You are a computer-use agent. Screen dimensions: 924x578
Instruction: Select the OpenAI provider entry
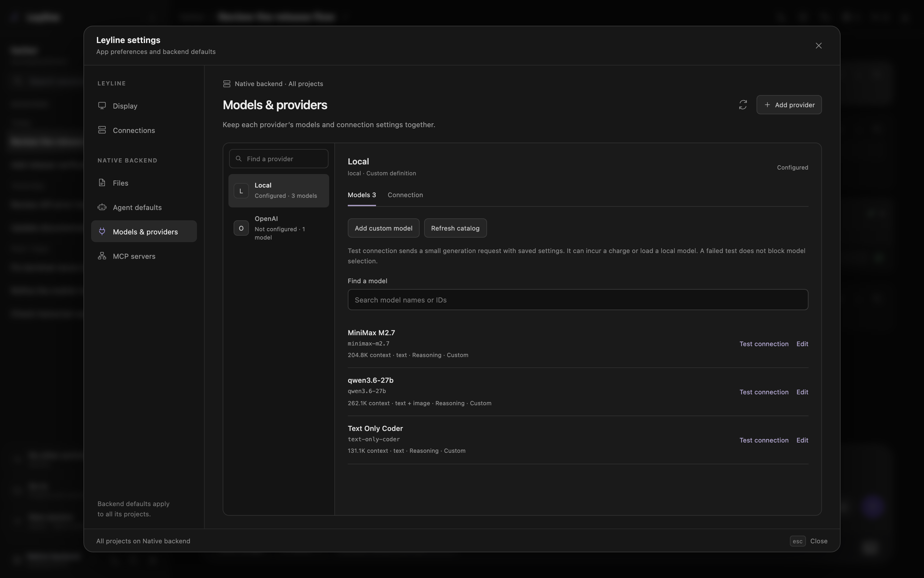point(279,228)
